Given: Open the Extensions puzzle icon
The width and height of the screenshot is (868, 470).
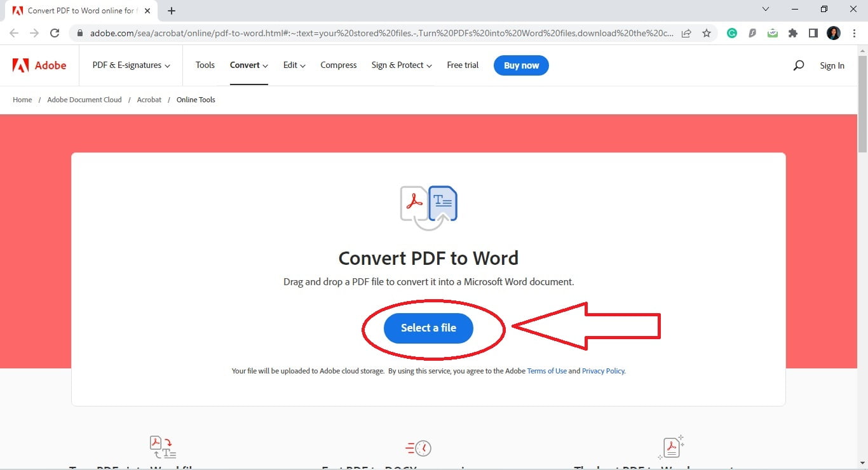Looking at the screenshot, I should (793, 33).
